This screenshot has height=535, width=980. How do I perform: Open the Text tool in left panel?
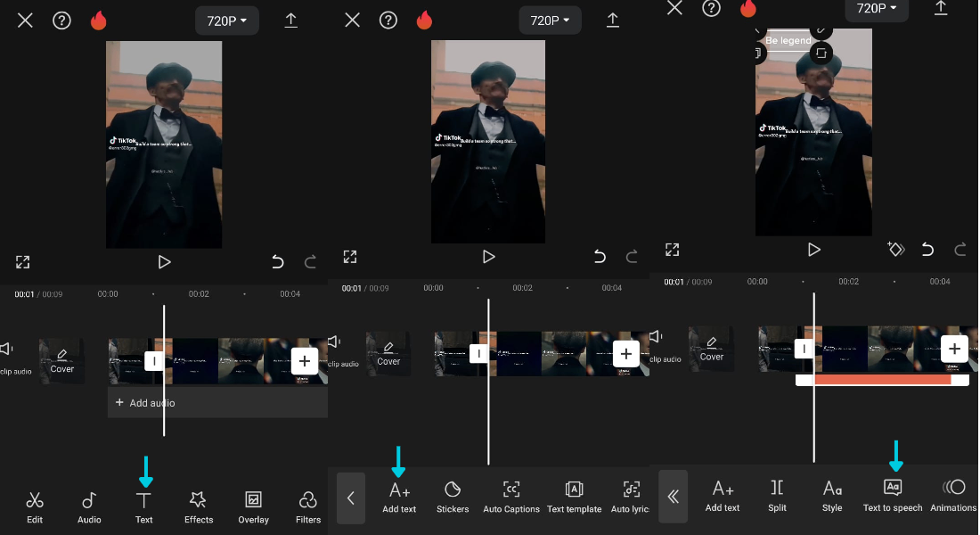(x=143, y=507)
